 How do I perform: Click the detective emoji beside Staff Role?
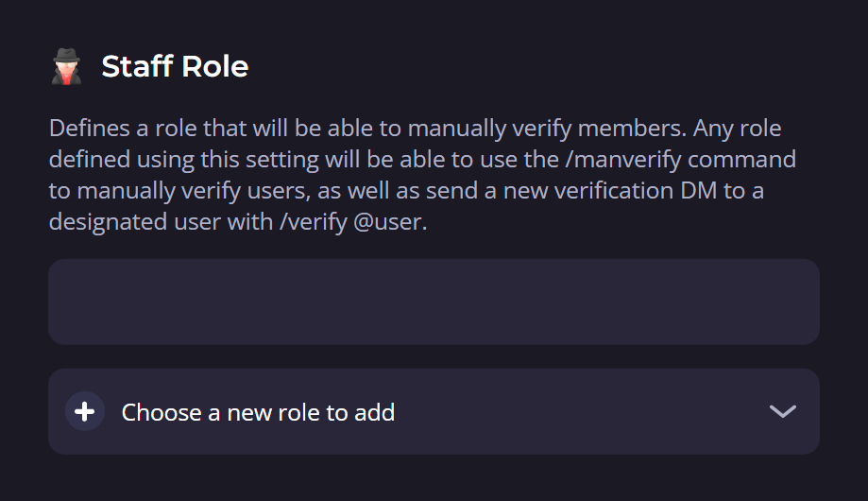(x=66, y=67)
